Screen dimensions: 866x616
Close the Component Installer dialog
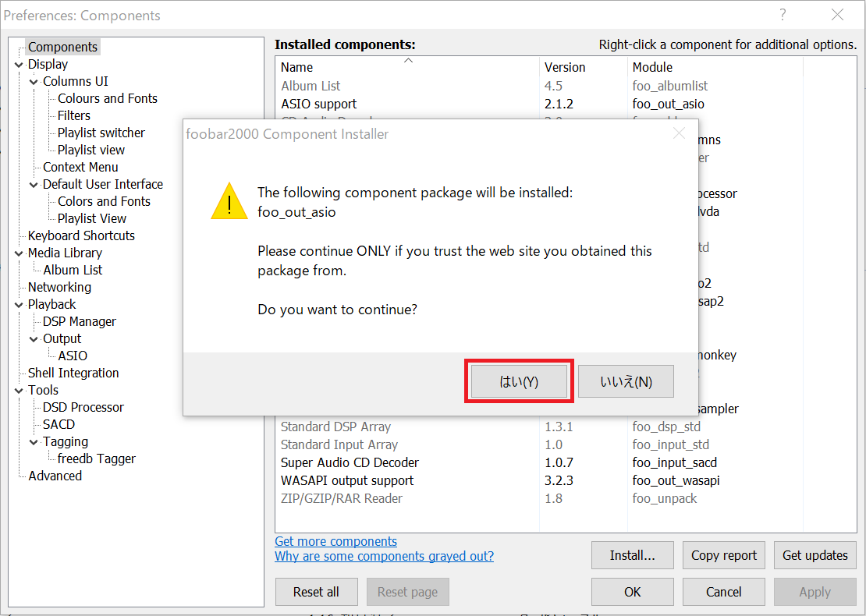pyautogui.click(x=679, y=133)
